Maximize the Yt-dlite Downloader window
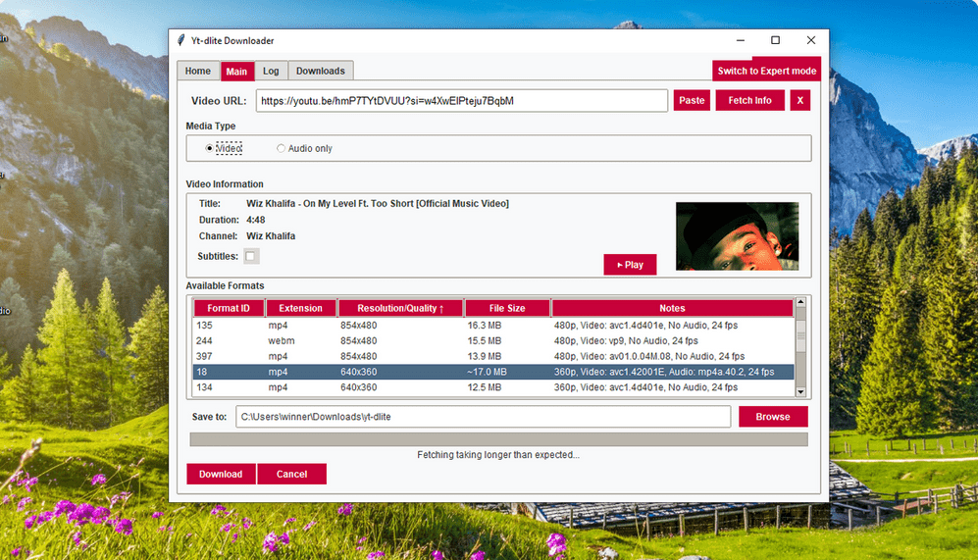 coord(775,40)
